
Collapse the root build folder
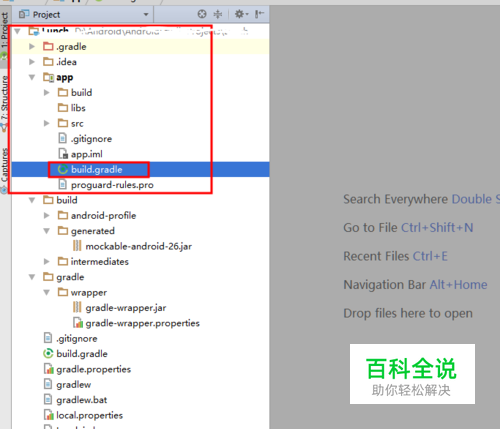coord(32,200)
